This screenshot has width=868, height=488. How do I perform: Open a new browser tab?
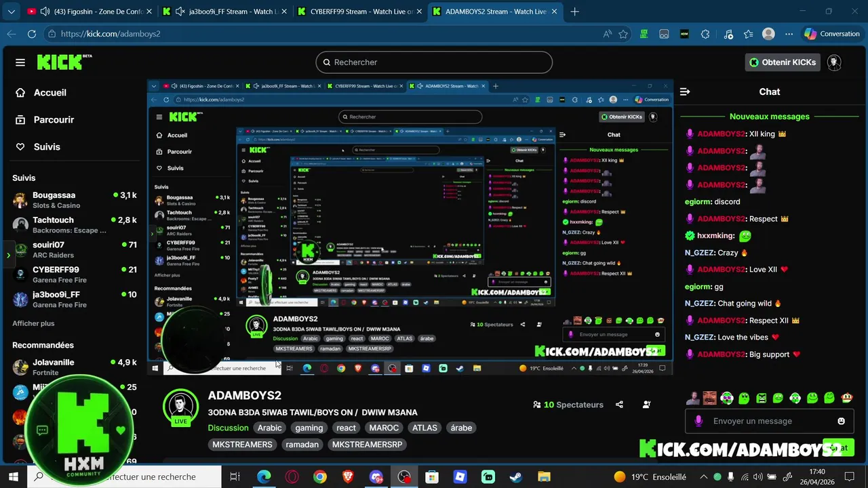tap(575, 12)
